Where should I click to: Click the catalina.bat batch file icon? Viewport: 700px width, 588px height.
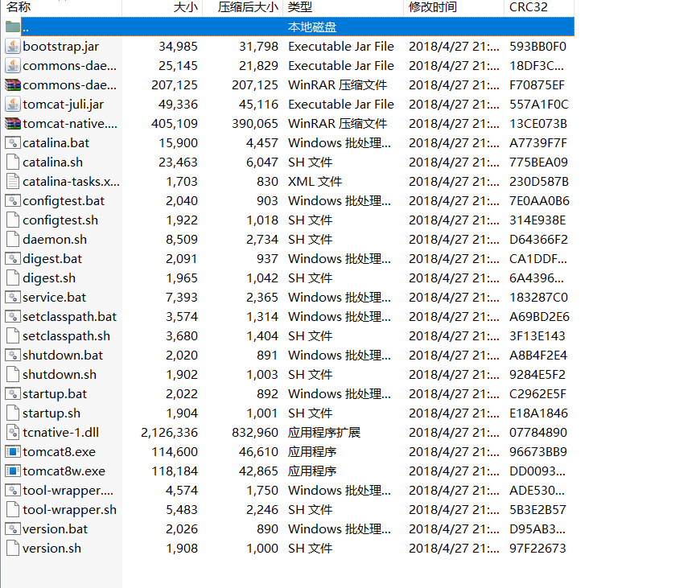13,143
